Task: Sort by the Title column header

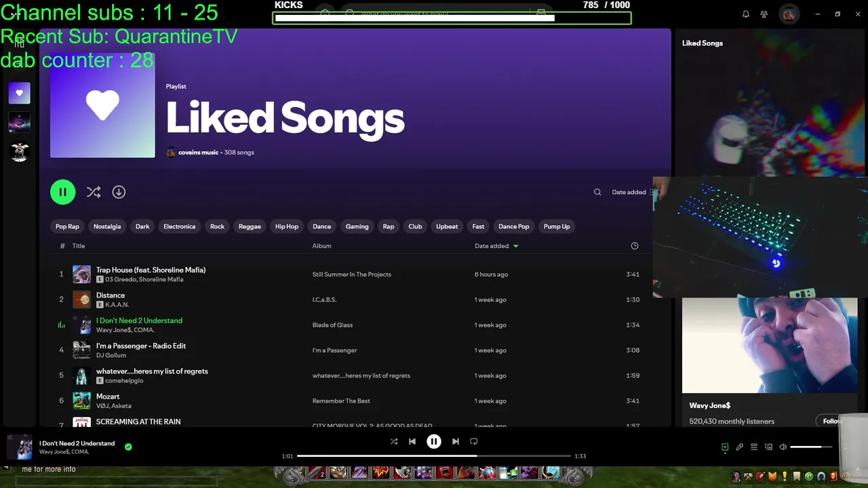Action: tap(79, 246)
